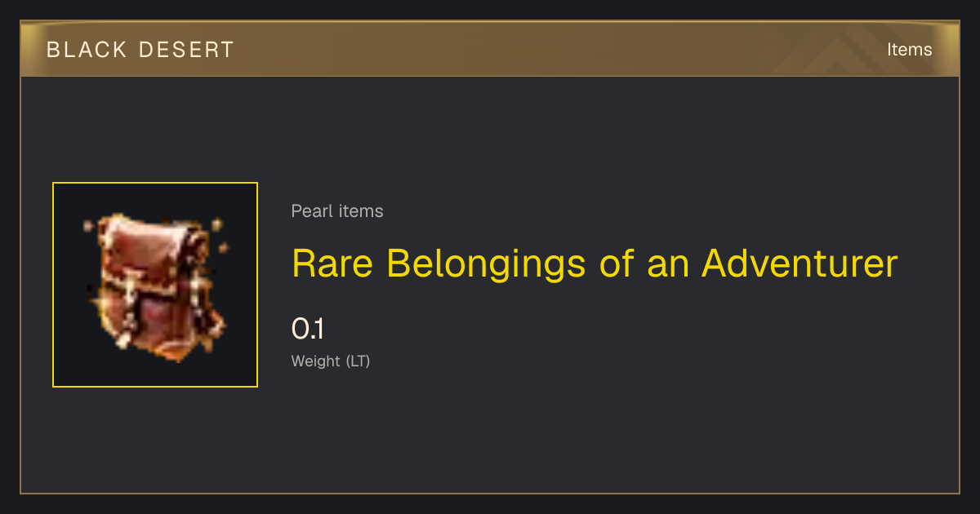Click the Weight (LT) label
The height and width of the screenshot is (514, 980).
pos(331,361)
